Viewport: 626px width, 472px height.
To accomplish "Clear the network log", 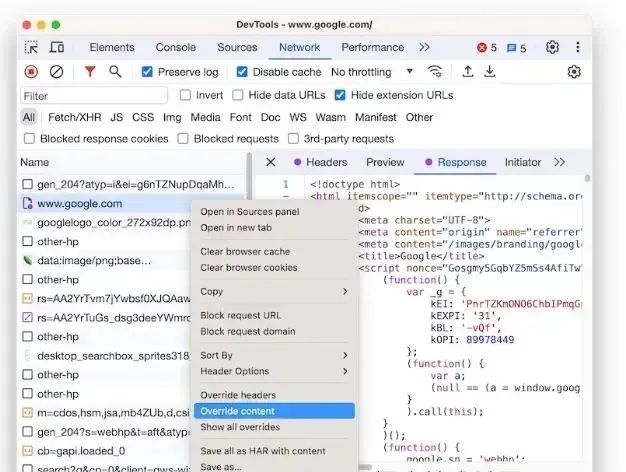I will 56,72.
